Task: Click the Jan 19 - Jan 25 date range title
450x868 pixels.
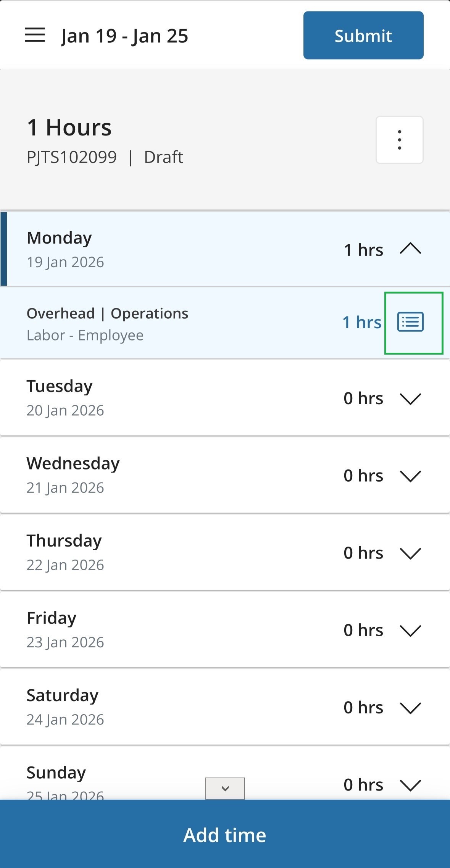Action: [x=124, y=36]
